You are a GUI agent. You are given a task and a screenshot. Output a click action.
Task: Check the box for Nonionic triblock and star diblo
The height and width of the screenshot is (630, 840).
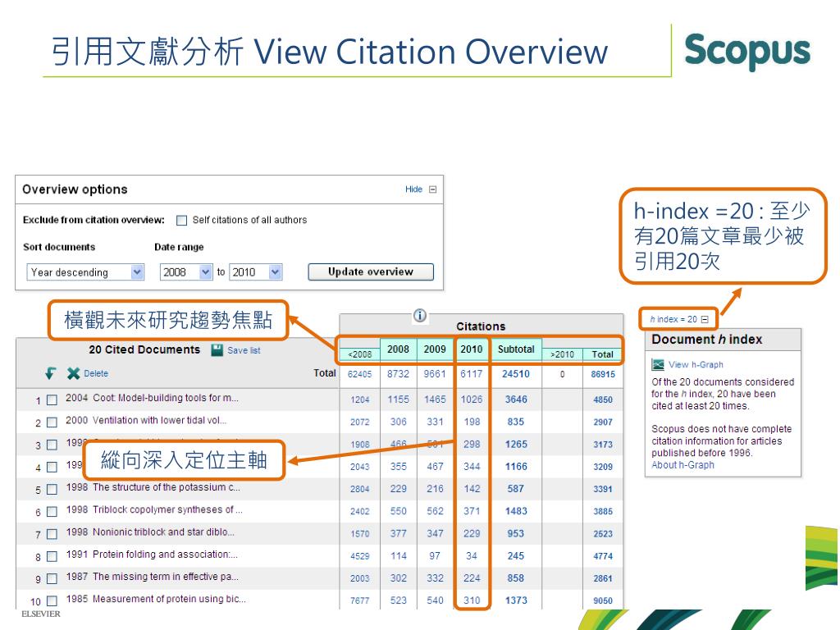coord(52,534)
